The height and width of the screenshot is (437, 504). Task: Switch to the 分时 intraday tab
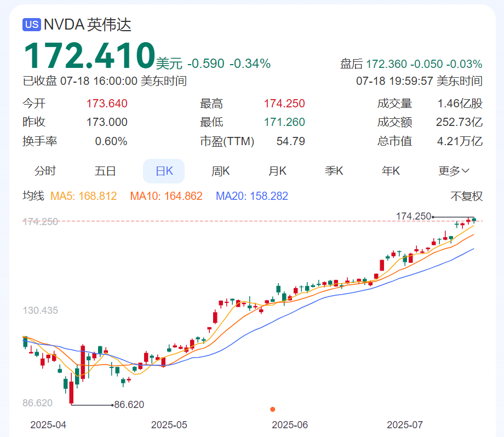45,171
